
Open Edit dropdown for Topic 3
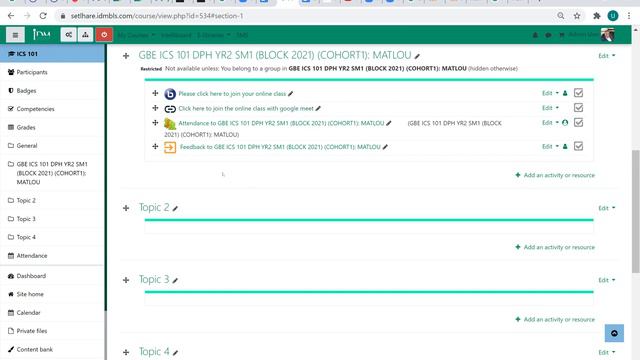[x=607, y=280]
